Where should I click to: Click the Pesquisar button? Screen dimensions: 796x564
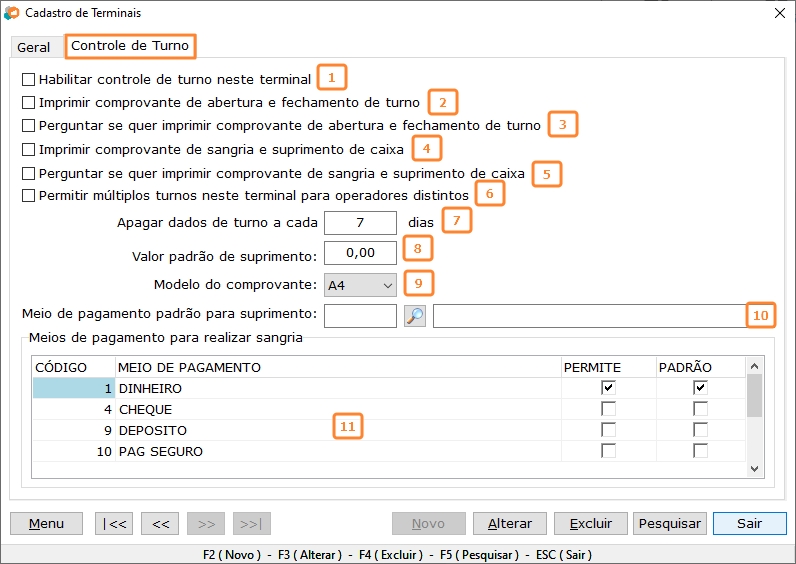pyautogui.click(x=670, y=523)
